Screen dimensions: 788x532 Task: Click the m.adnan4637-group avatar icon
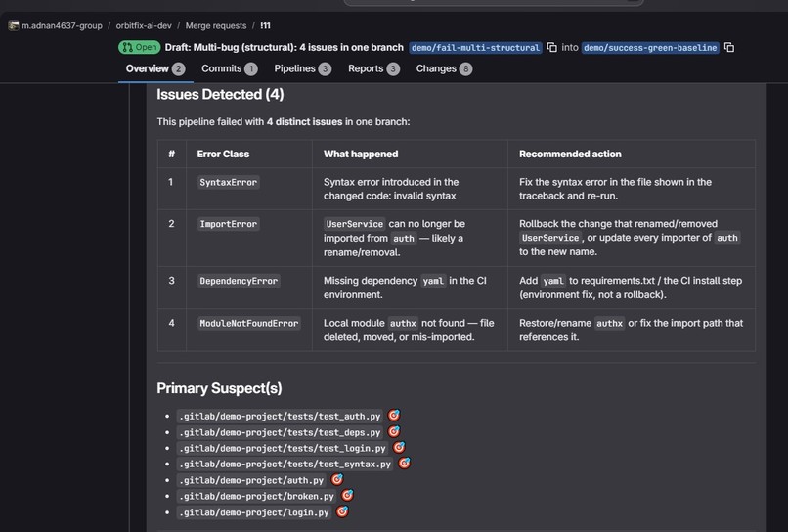(x=14, y=25)
